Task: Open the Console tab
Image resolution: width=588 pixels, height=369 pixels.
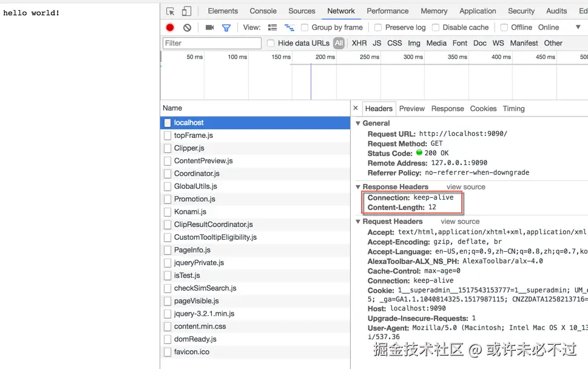Action: tap(263, 11)
